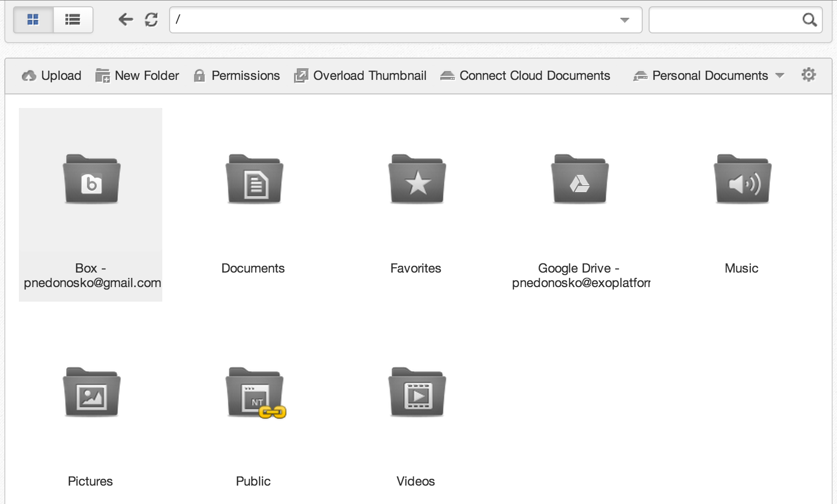Select the Pictures folder icon
The image size is (837, 504).
(92, 392)
